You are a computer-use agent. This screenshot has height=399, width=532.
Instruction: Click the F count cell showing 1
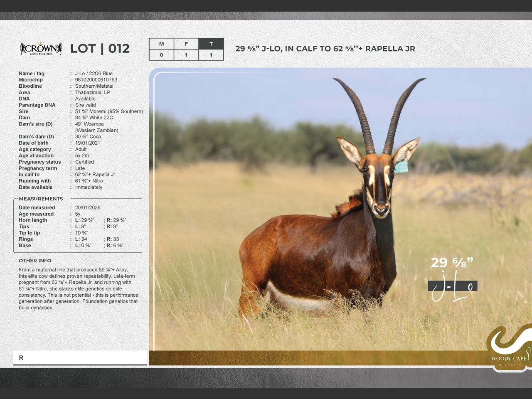click(186, 55)
